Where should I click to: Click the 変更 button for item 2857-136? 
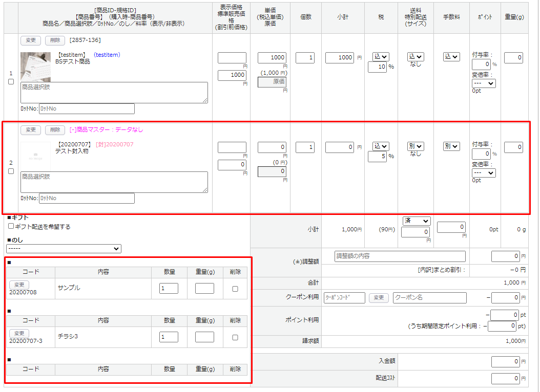[x=31, y=40]
